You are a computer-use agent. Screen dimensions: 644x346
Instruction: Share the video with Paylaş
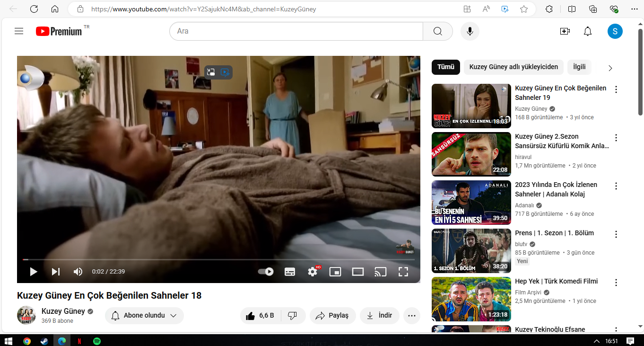pyautogui.click(x=333, y=316)
